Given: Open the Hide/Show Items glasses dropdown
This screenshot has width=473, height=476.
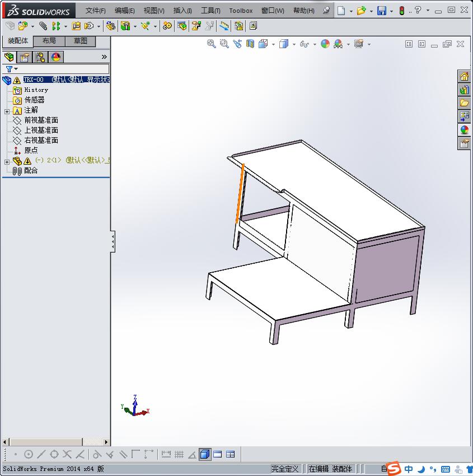Looking at the screenshot, I should click(315, 45).
